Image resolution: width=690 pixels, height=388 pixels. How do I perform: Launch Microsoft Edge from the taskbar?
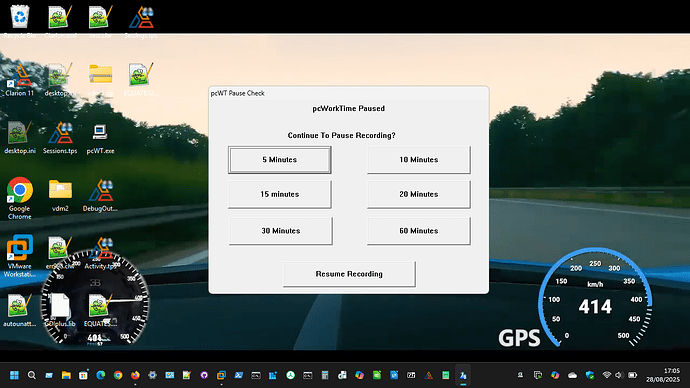[x=101, y=375]
